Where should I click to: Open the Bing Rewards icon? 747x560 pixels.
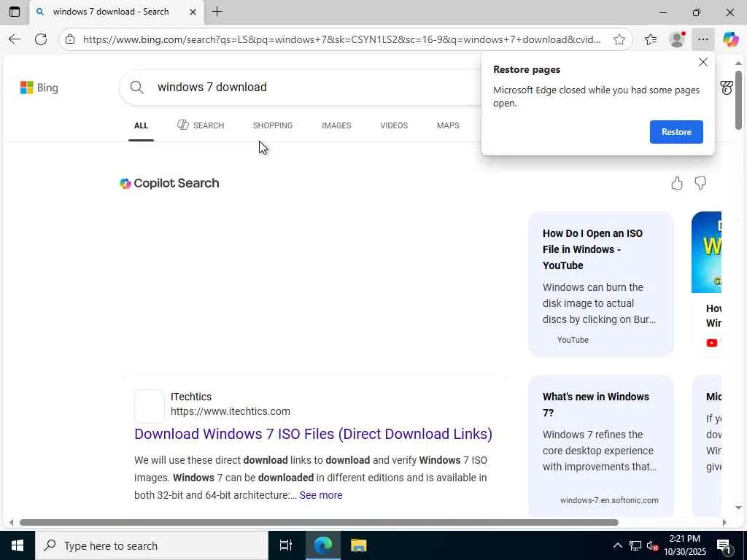(x=727, y=87)
